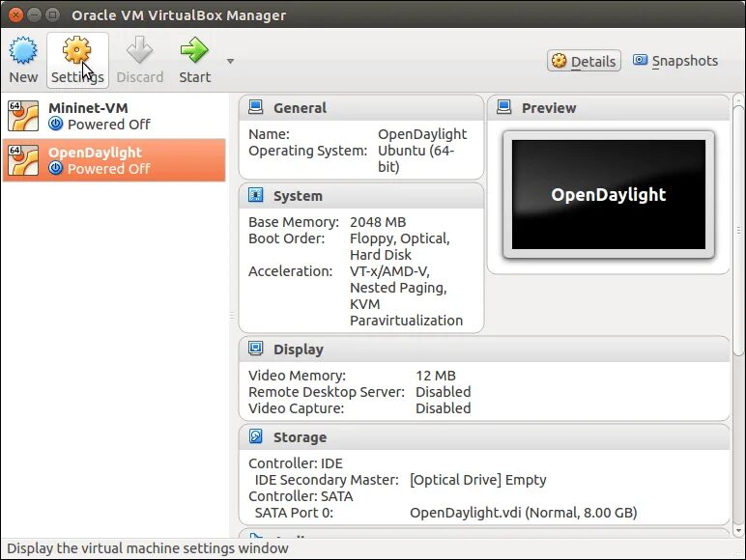This screenshot has height=560, width=746.
Task: Click the status bar message text
Action: [x=148, y=548]
